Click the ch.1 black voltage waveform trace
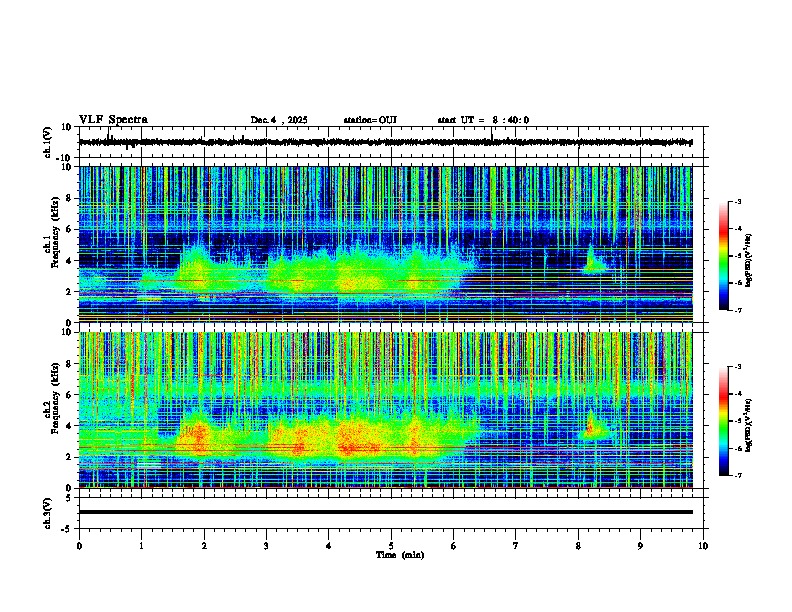This screenshot has height=612, width=792. pyautogui.click(x=385, y=142)
